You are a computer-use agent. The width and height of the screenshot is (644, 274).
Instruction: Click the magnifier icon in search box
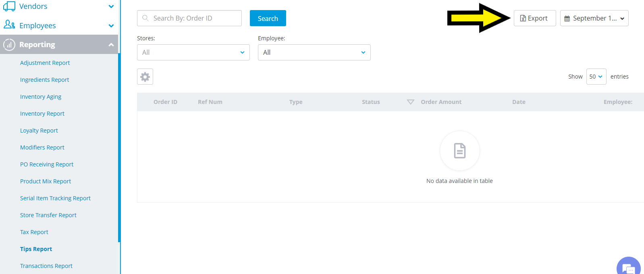tap(145, 18)
